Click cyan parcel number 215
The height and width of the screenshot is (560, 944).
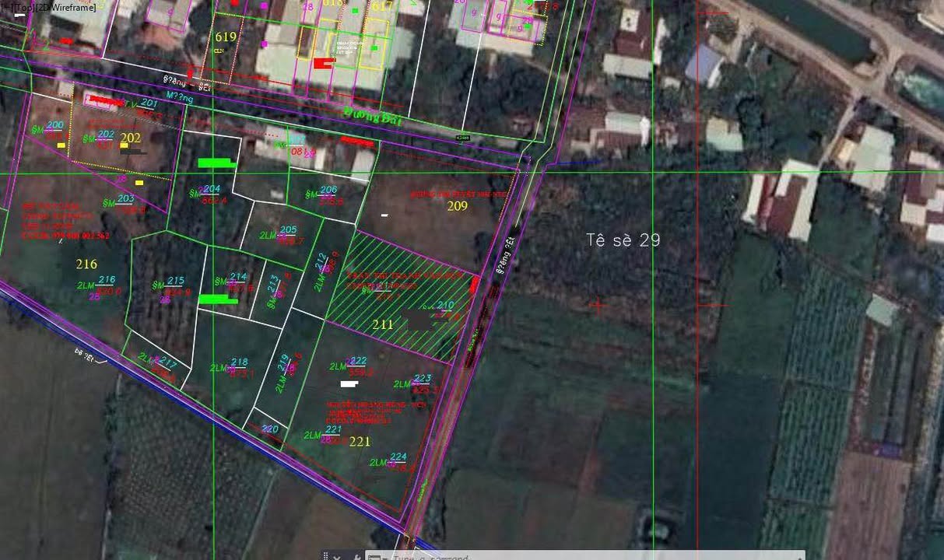click(x=175, y=281)
